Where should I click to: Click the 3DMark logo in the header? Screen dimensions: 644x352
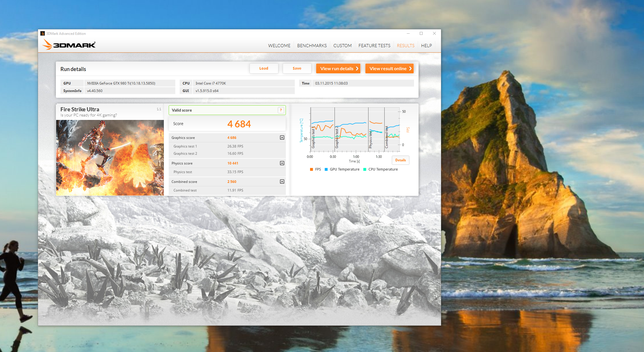click(69, 45)
